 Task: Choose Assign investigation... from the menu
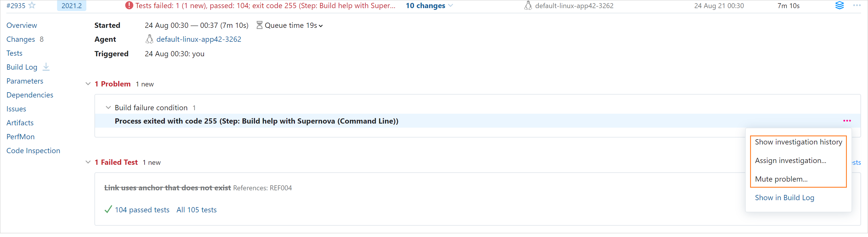[790, 160]
